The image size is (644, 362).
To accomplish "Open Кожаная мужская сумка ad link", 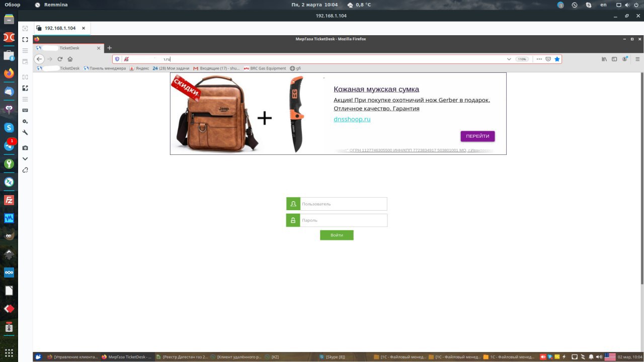I will (376, 89).
